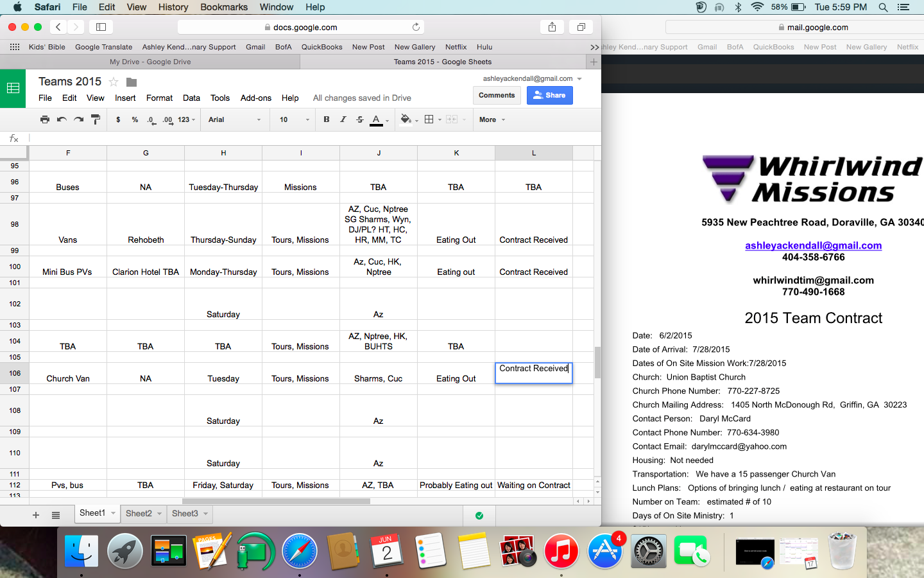Toggle strikethrough formatting

point(360,119)
